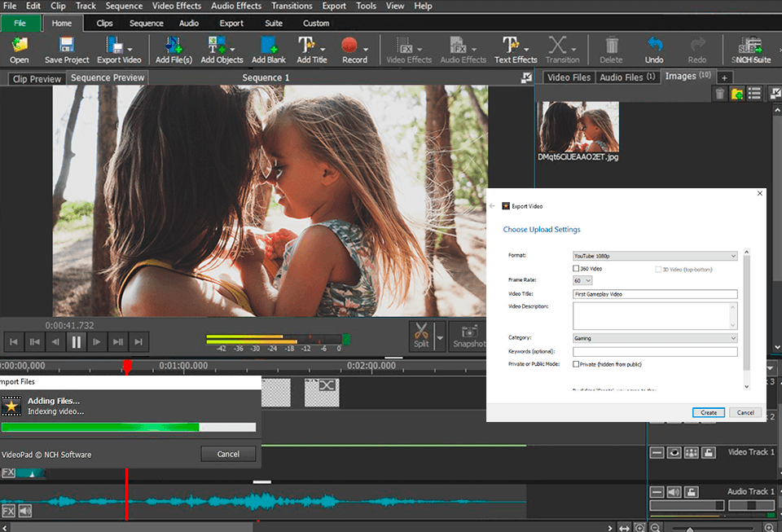Click Create in the Export Video dialog
Screen dimensions: 782x532
click(x=708, y=412)
